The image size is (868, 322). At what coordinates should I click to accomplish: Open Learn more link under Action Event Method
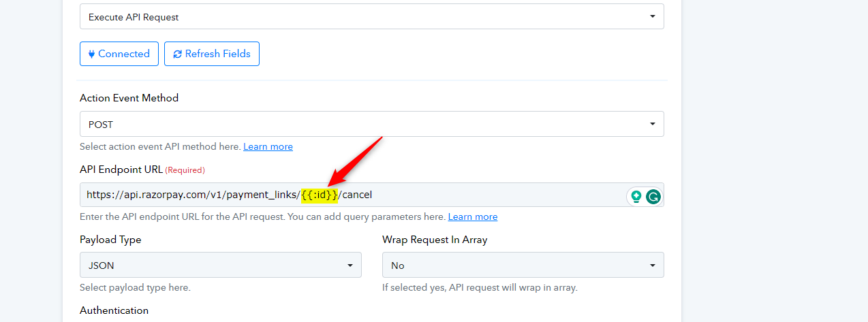pos(268,146)
